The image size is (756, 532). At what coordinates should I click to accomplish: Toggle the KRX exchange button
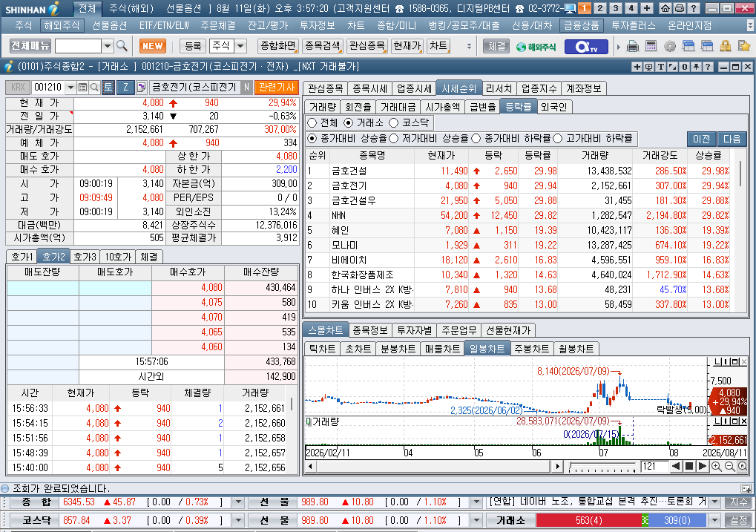coord(18,88)
